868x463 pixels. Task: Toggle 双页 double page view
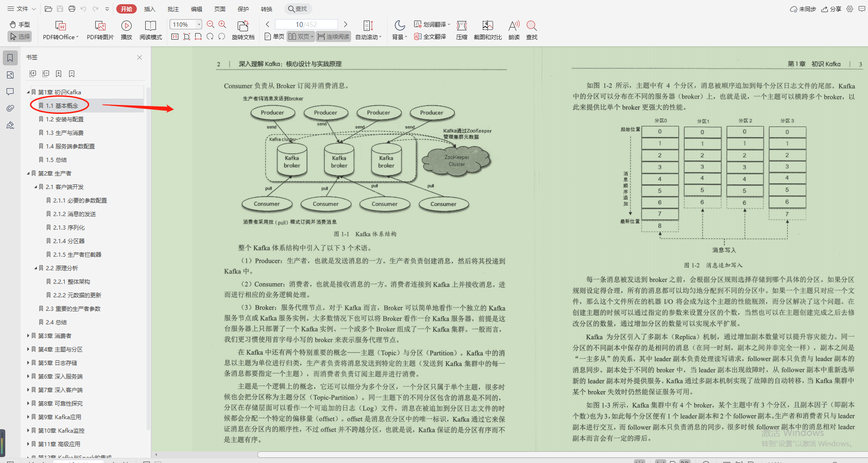tap(301, 36)
